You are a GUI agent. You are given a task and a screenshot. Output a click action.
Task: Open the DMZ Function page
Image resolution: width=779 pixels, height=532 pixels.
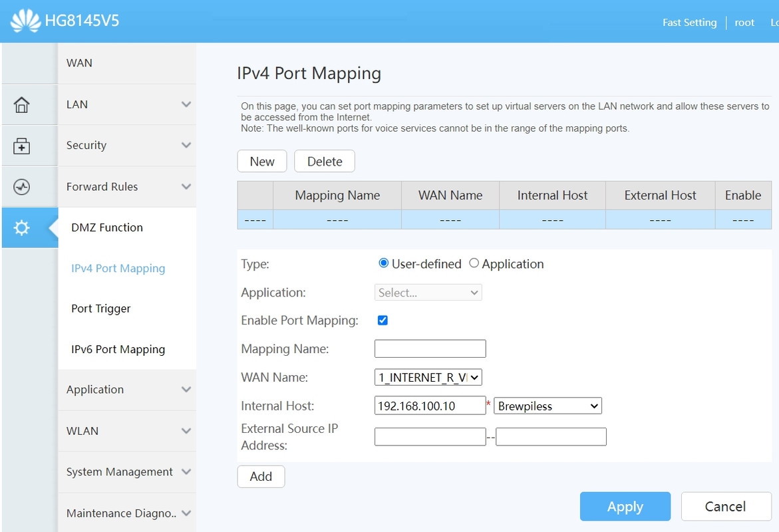(107, 227)
